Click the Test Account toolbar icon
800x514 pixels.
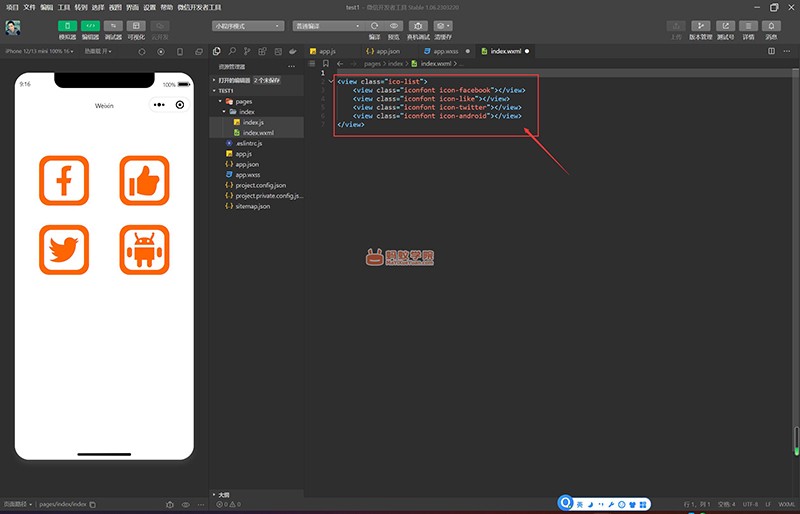pos(726,26)
